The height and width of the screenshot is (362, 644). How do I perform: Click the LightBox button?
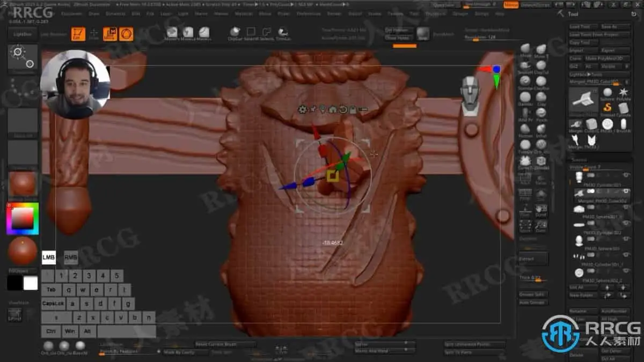pos(21,34)
